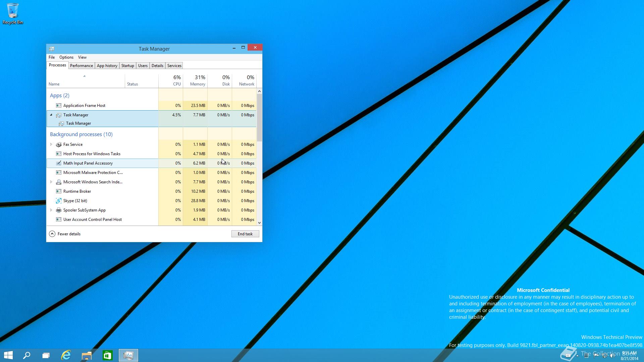644x362 pixels.
Task: Click the Fax Service process icon
Action: pos(59,144)
